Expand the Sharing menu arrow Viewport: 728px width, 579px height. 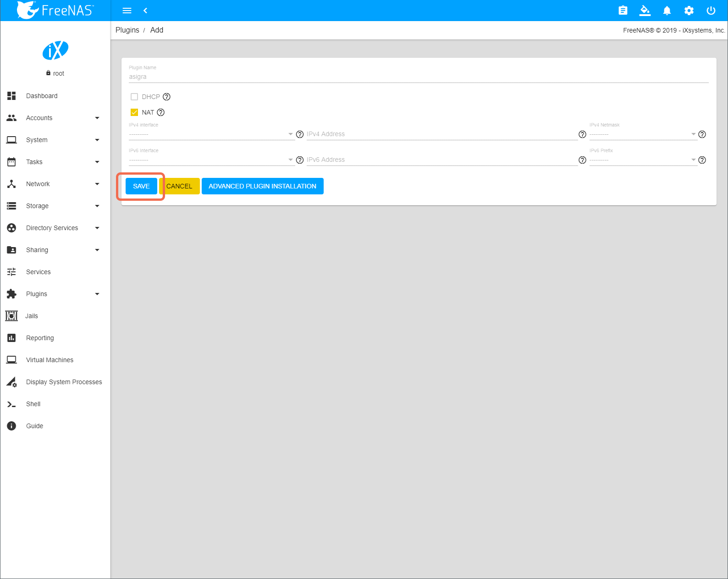pyautogui.click(x=97, y=250)
